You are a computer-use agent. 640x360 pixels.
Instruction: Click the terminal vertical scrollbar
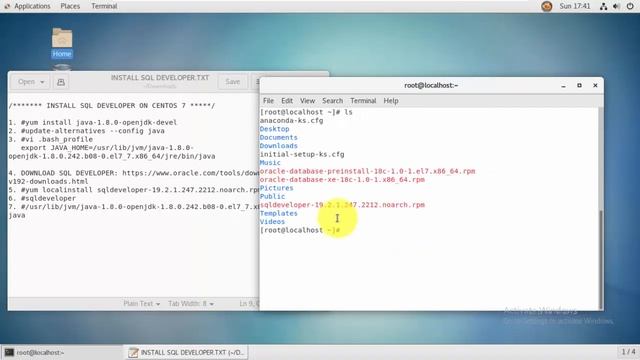pyautogui.click(x=600, y=260)
